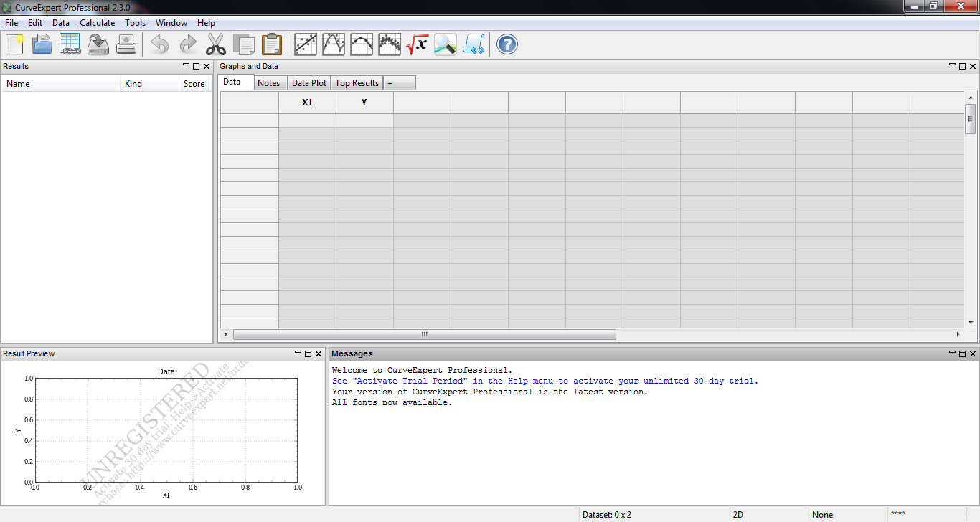The image size is (980, 522).
Task: Sort results by the Name column header
Action: click(x=61, y=84)
